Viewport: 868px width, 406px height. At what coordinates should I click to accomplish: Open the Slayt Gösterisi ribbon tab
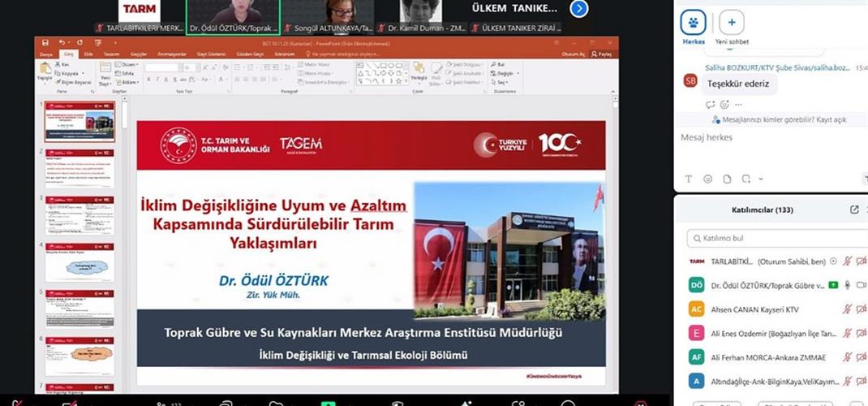click(x=211, y=54)
